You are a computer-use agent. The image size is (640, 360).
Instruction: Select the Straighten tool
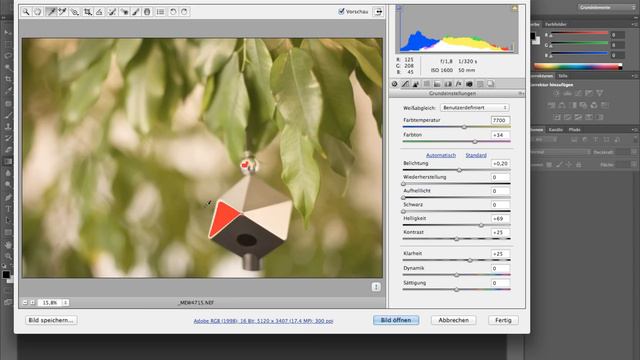[99, 12]
